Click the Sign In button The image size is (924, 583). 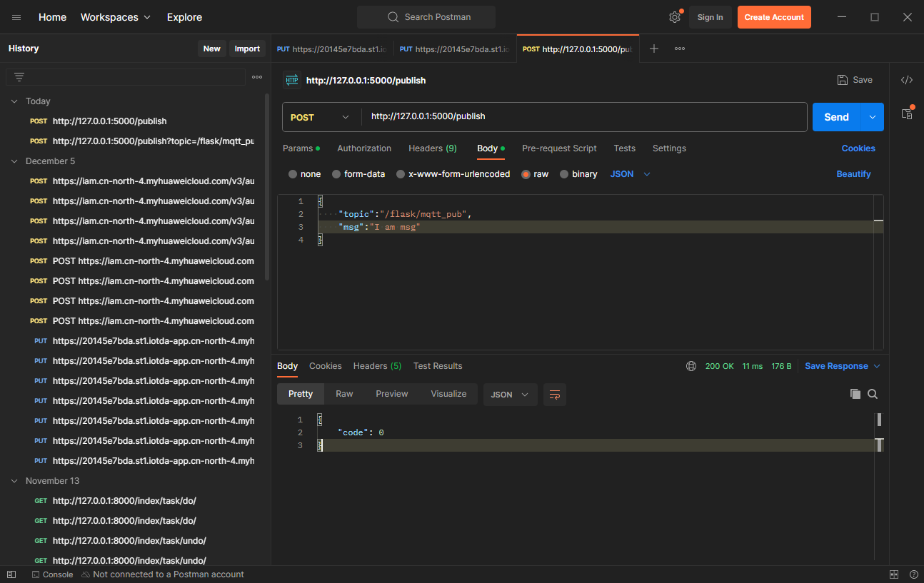click(x=710, y=17)
